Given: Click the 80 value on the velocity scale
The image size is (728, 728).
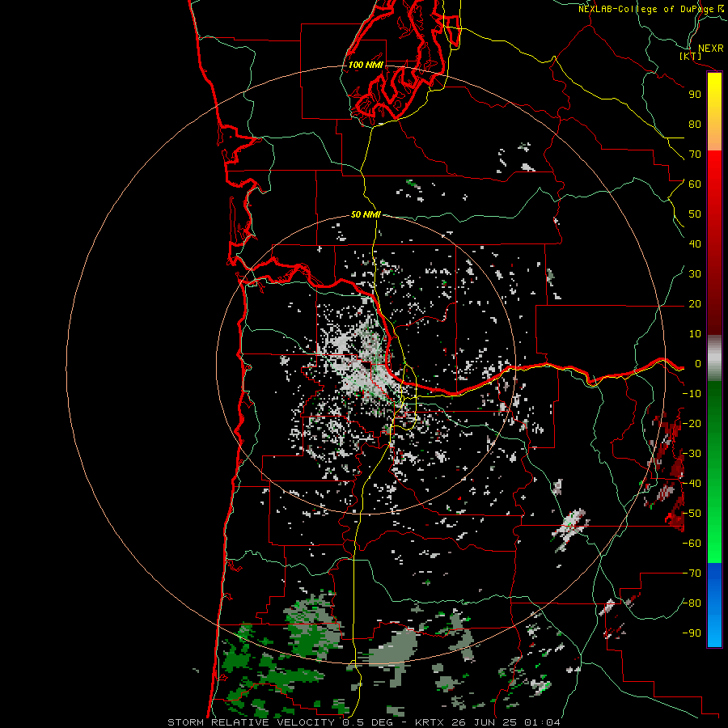Looking at the screenshot, I should click(695, 125).
